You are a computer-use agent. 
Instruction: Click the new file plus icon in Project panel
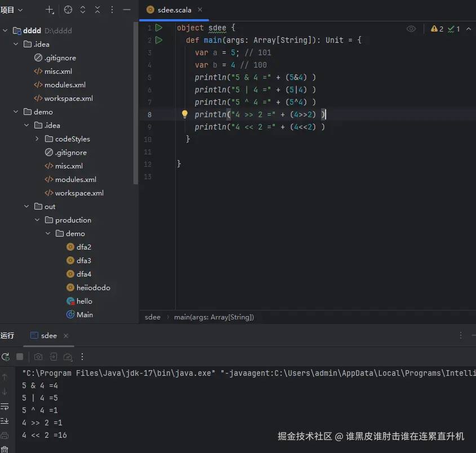pyautogui.click(x=50, y=10)
